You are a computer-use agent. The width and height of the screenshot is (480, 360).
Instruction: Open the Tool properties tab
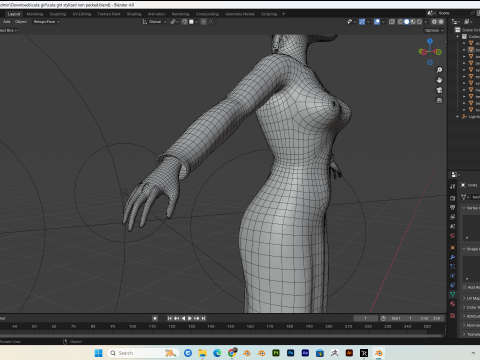click(452, 186)
